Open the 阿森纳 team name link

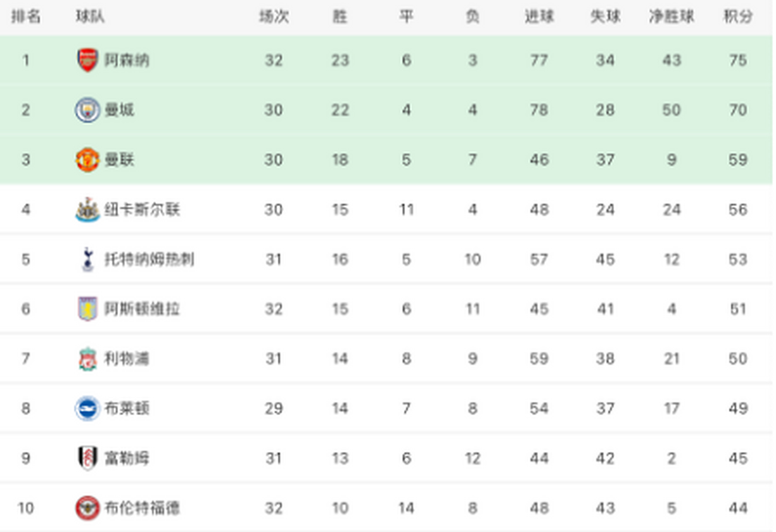coord(126,60)
